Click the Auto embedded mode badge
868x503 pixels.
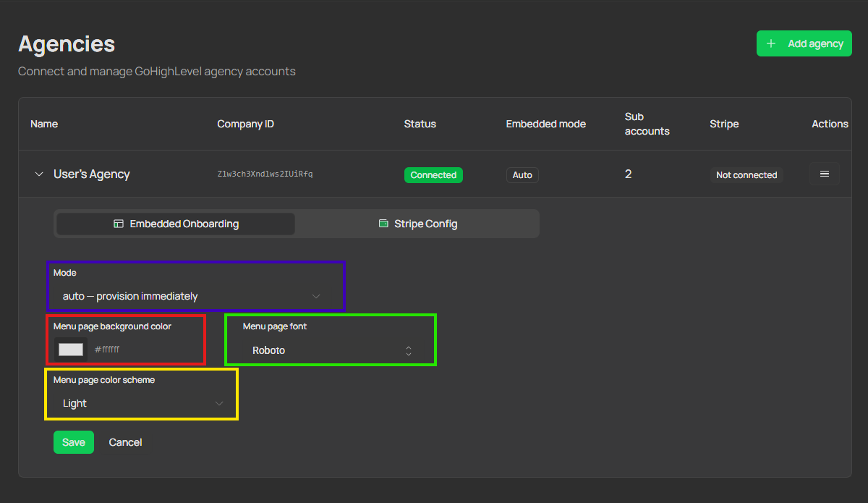pos(522,175)
